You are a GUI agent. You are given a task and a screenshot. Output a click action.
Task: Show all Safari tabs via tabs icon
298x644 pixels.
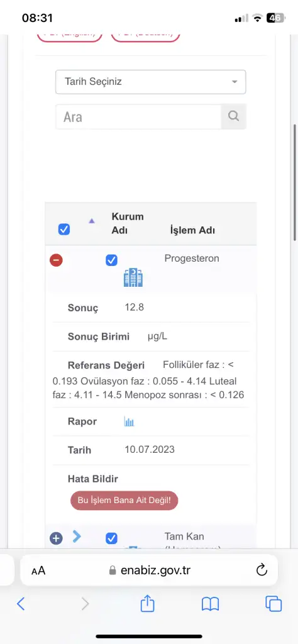[x=273, y=603]
